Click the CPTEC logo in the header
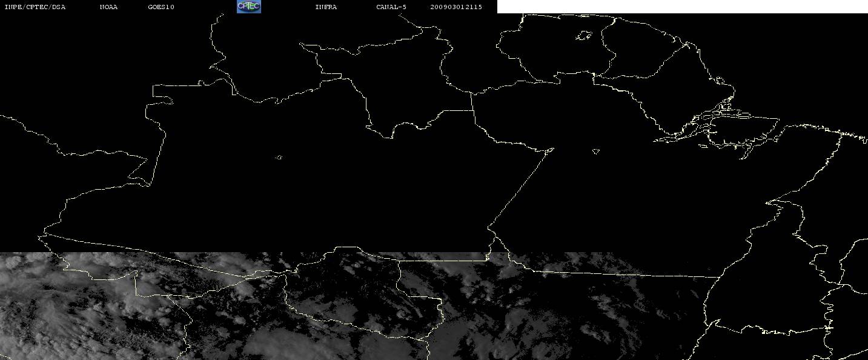868x360 pixels. coord(248,6)
